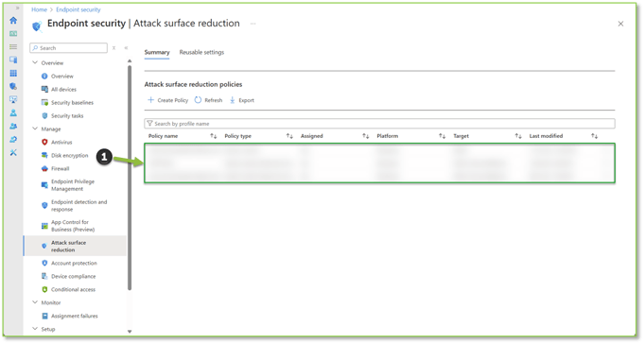
Task: Click sidebar scrollbar up arrow
Action: 130,60
